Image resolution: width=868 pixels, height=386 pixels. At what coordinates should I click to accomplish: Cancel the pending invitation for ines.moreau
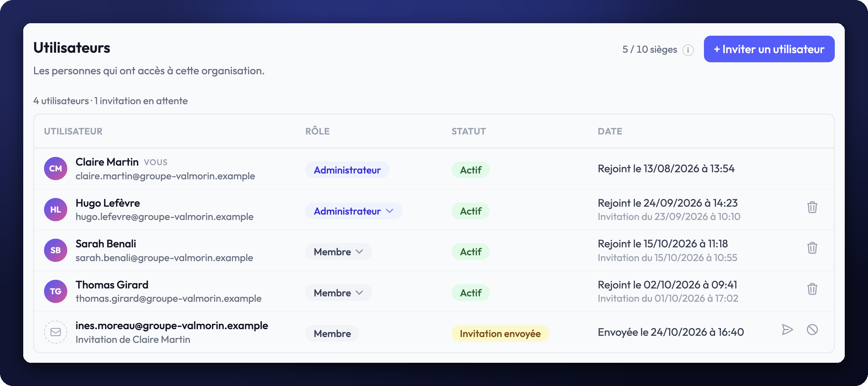[812, 330]
